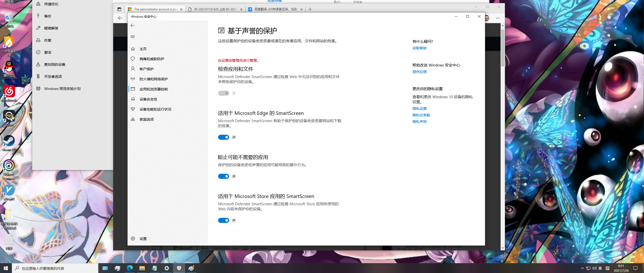The height and width of the screenshot is (273, 644).
Task: Open 火绒安全软件 desktop icon
Action: [x=9, y=46]
